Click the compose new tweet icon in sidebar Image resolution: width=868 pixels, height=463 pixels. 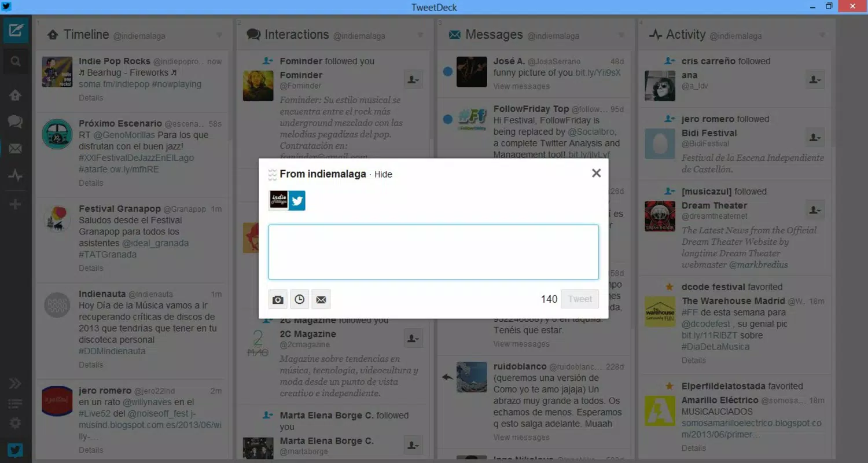[16, 31]
